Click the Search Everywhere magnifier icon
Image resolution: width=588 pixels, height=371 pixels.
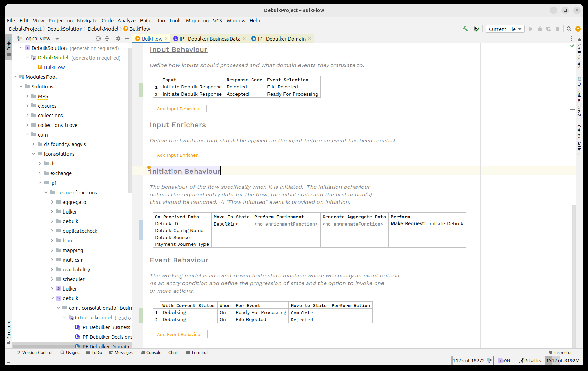click(x=569, y=29)
